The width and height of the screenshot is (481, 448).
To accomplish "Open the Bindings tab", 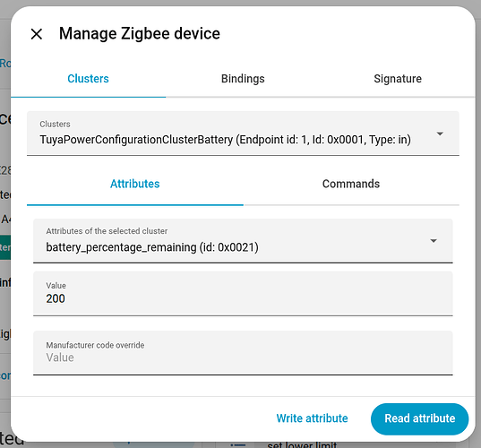I will (243, 79).
